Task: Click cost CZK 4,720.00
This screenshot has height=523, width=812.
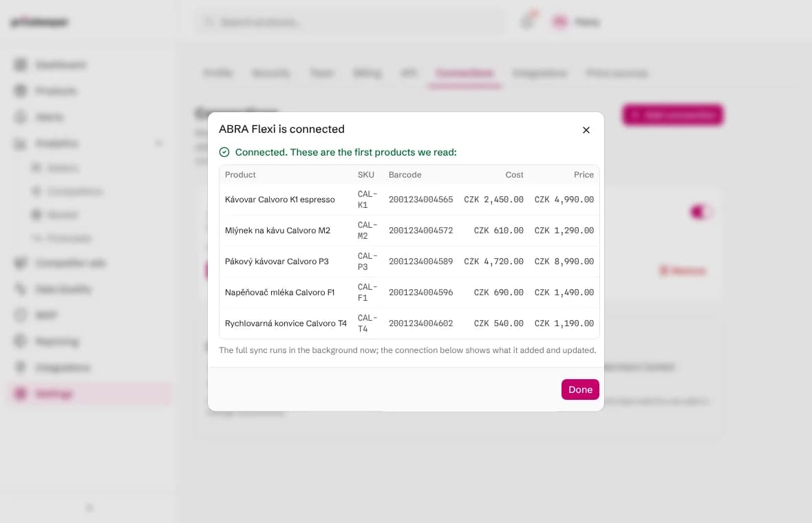Action: (493, 261)
